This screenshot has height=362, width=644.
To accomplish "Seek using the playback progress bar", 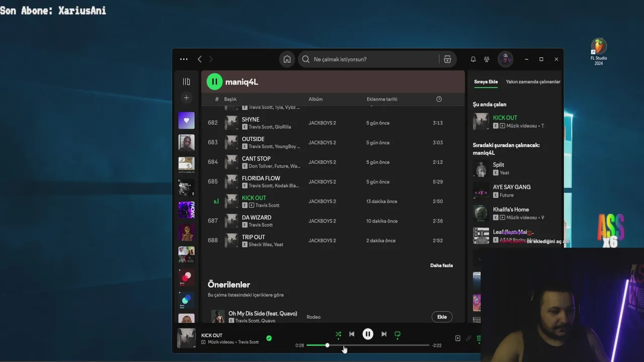I will coord(368,345).
